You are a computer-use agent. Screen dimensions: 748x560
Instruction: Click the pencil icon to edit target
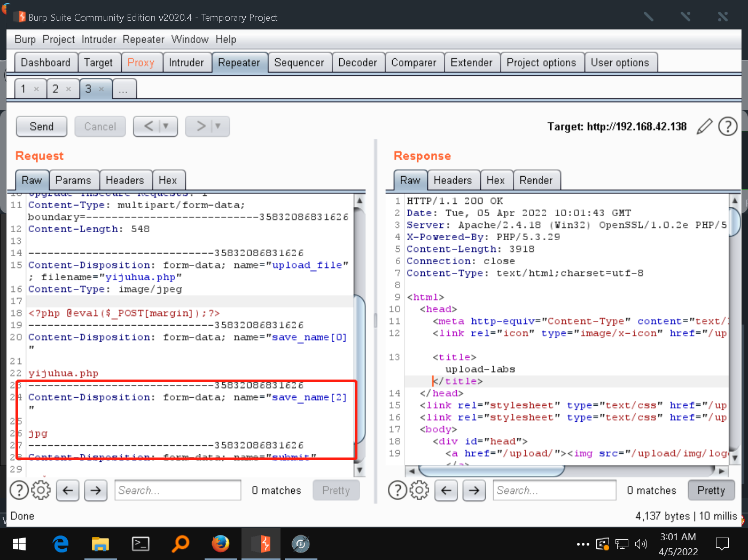click(705, 127)
